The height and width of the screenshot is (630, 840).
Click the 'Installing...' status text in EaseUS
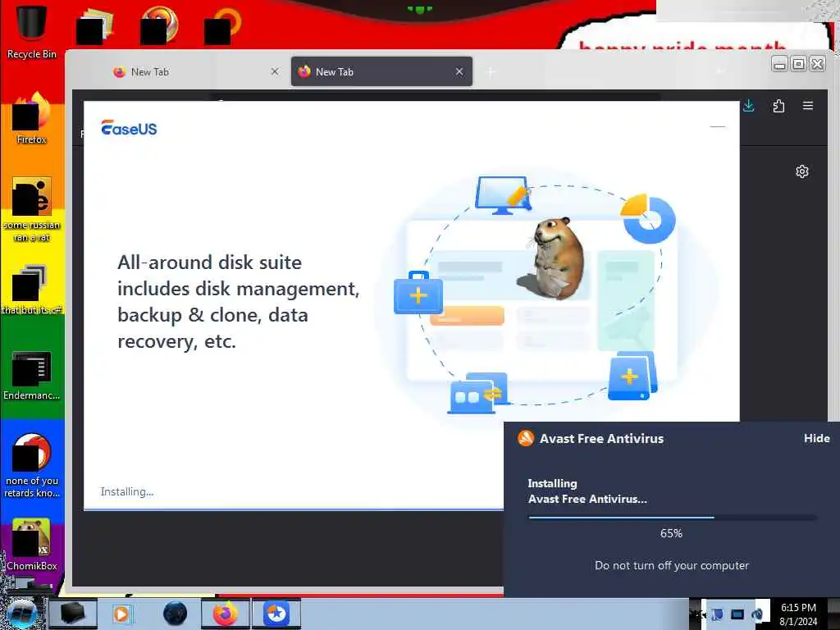point(127,492)
